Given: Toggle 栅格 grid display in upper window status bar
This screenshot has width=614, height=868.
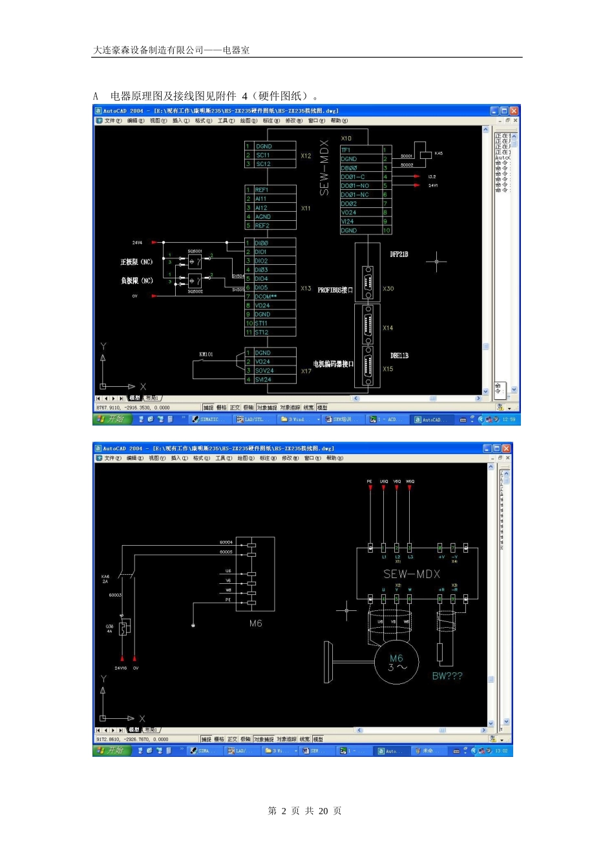Looking at the screenshot, I should coord(222,408).
